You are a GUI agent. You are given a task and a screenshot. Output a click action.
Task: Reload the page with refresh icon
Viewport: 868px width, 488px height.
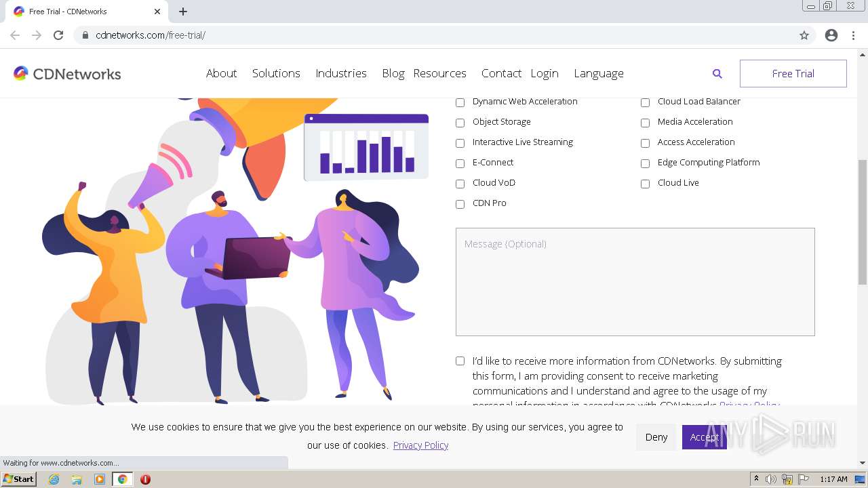(58, 35)
